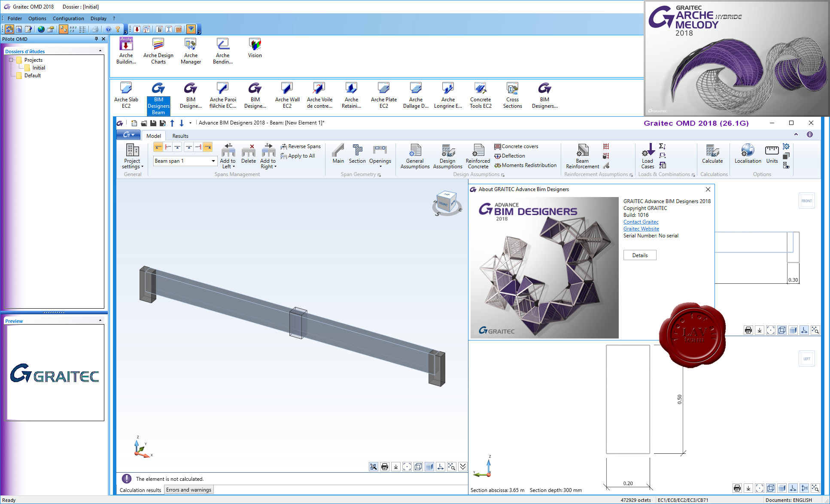This screenshot has width=830, height=504.
Task: Open Reinforced Concrete assumptions
Action: coord(478,156)
